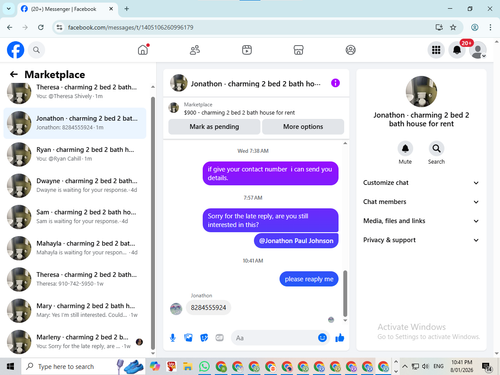Image resolution: width=500 pixels, height=375 pixels.
Task: Send a thumbs-up like
Action: click(x=340, y=338)
